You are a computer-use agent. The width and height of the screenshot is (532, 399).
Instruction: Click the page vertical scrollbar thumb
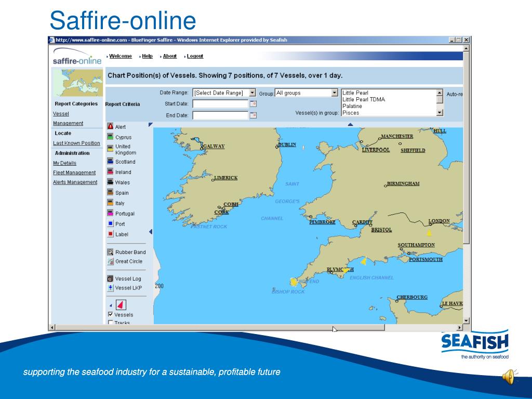(x=466, y=148)
